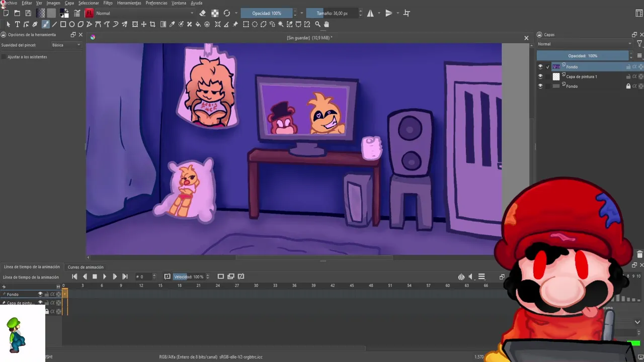Screen dimensions: 644x362
Task: Open the brush editor settings icon
Action: tap(77, 13)
